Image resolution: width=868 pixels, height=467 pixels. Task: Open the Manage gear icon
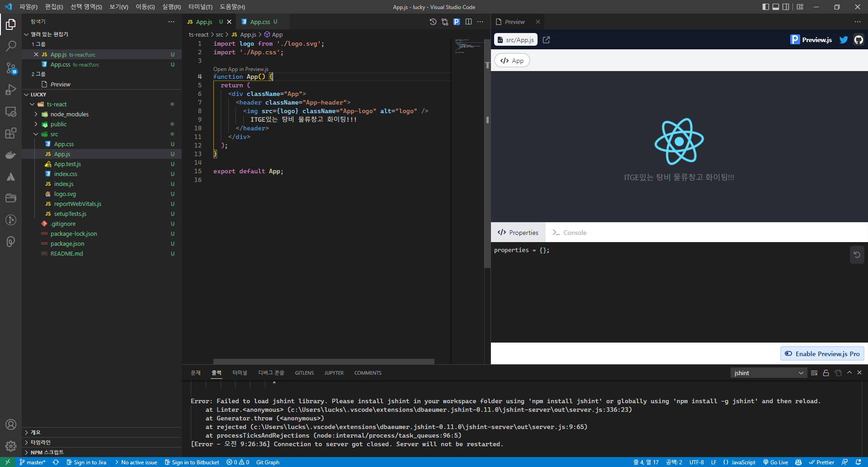click(x=11, y=446)
